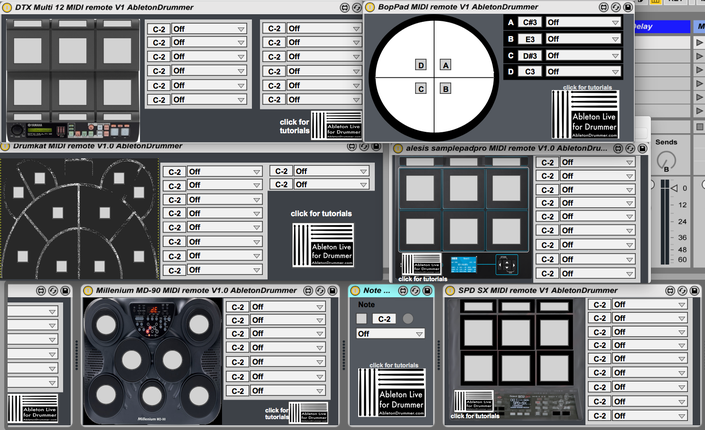The width and height of the screenshot is (705, 430).
Task: Toggle the BopPad MIDI remote device on/off
Action: (370, 7)
